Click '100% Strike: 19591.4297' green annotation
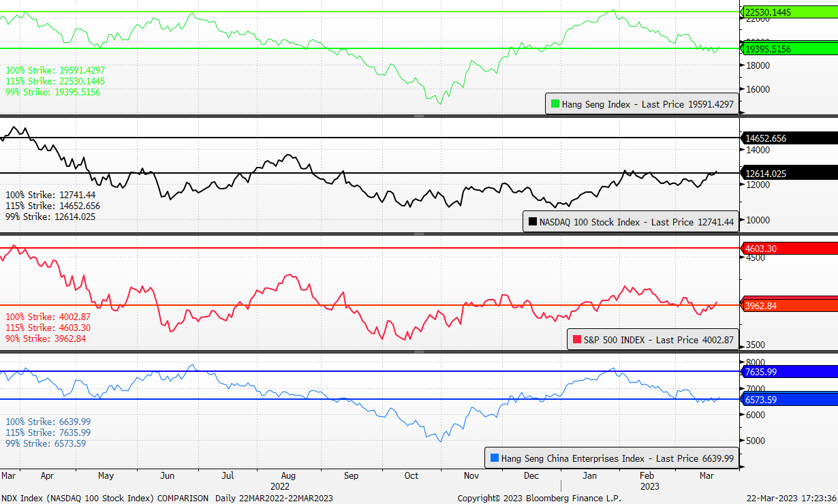This screenshot has width=838, height=504. [x=55, y=70]
